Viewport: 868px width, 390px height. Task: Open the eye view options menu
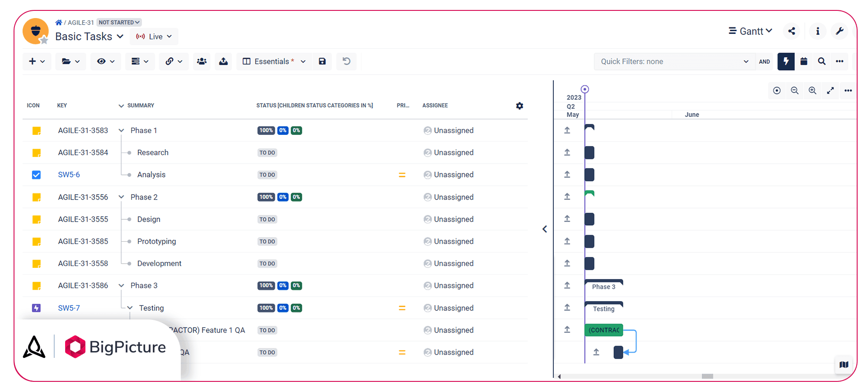click(106, 62)
